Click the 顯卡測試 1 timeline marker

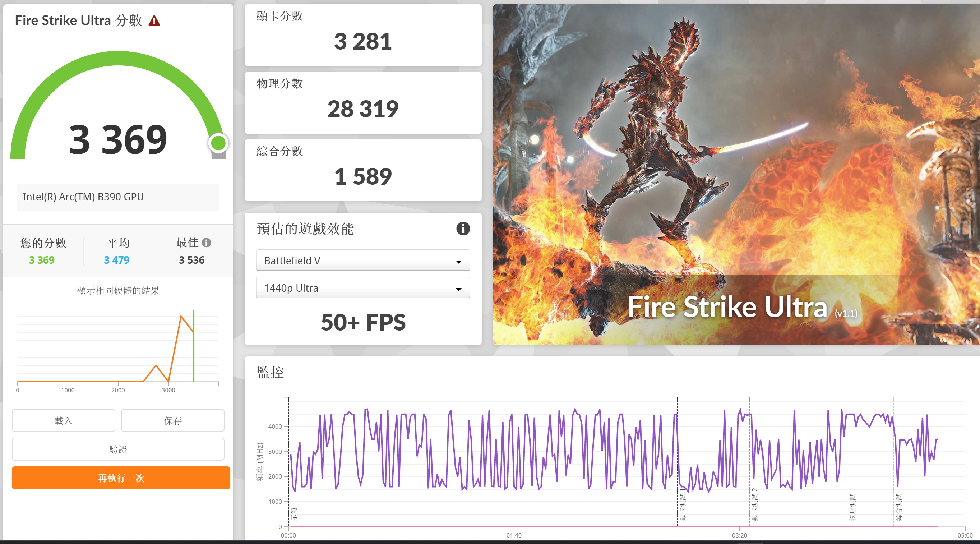(x=683, y=507)
